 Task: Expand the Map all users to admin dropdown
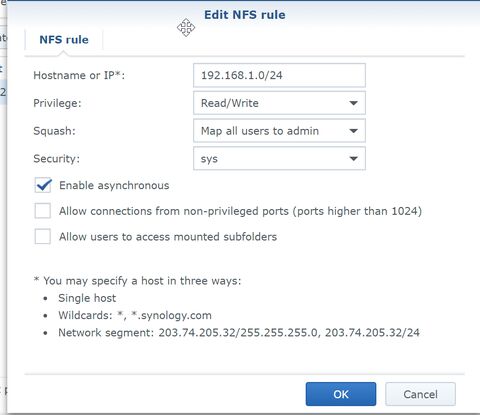[x=279, y=131]
